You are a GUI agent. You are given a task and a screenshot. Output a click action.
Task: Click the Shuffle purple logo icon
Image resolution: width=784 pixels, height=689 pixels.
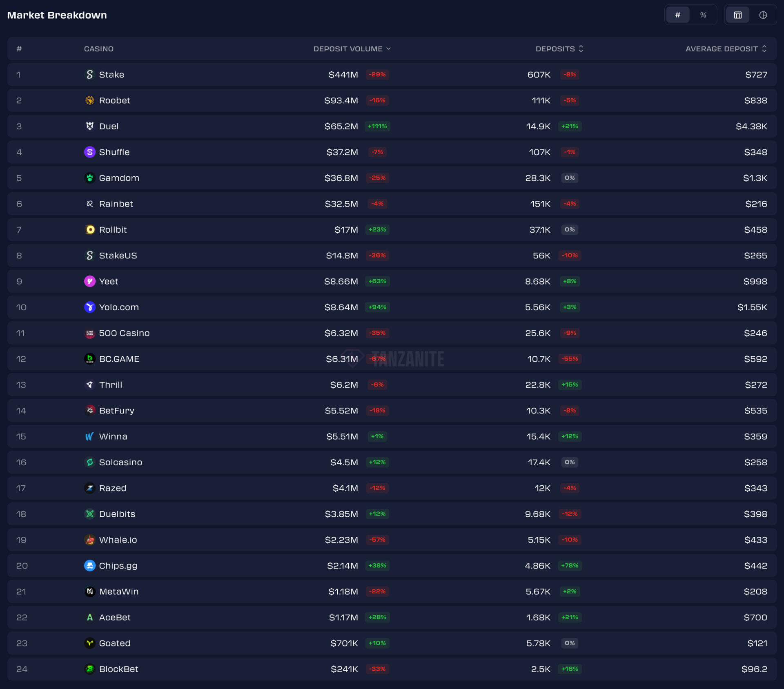(x=89, y=152)
